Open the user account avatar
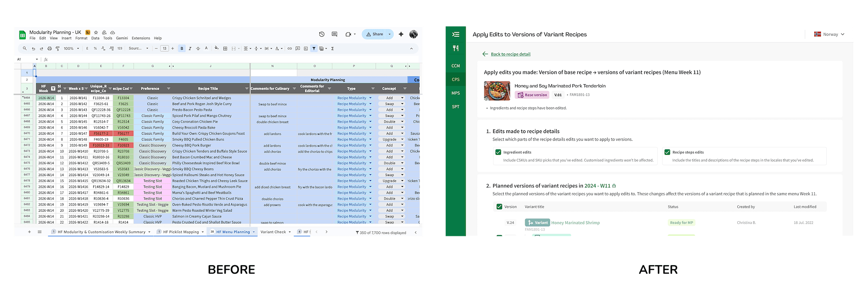 (413, 34)
